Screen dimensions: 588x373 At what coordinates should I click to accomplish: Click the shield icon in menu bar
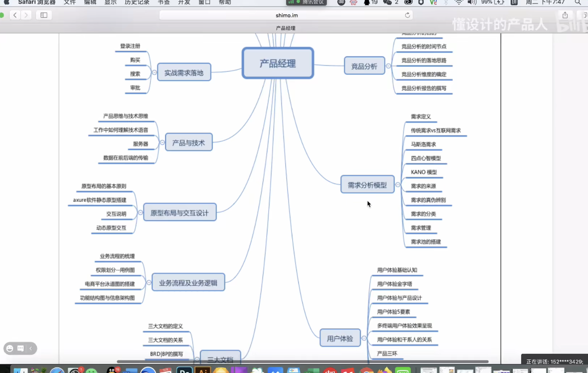(x=421, y=2)
